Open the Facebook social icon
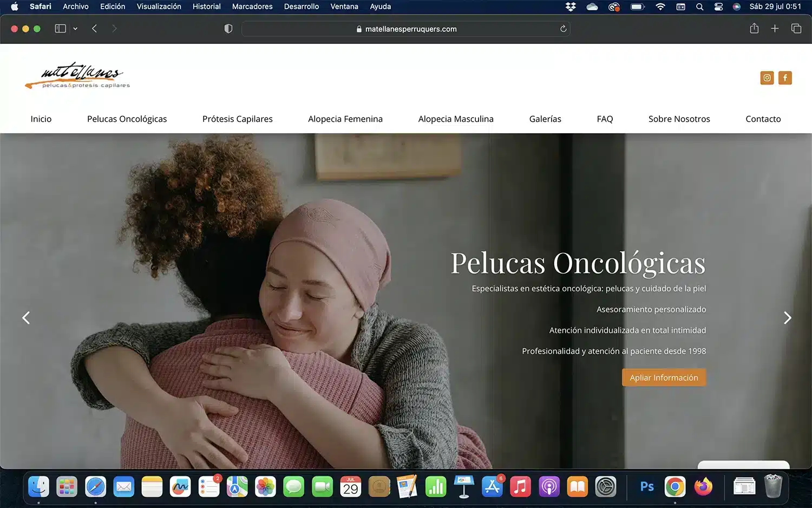The width and height of the screenshot is (812, 508). click(x=785, y=78)
